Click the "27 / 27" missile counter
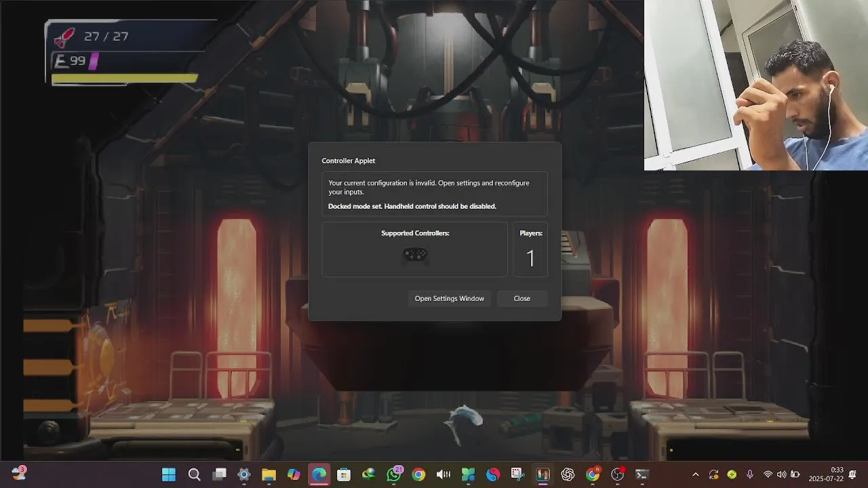 click(x=106, y=37)
